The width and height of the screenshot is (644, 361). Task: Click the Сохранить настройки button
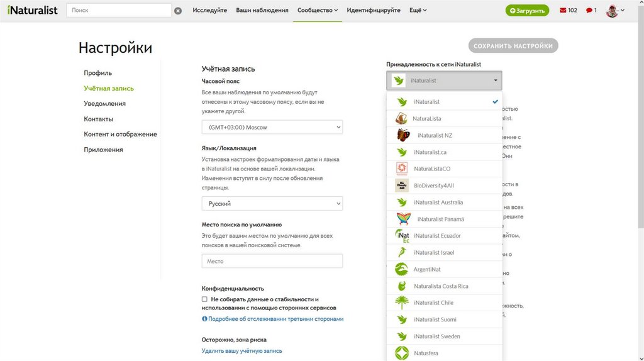tap(513, 46)
